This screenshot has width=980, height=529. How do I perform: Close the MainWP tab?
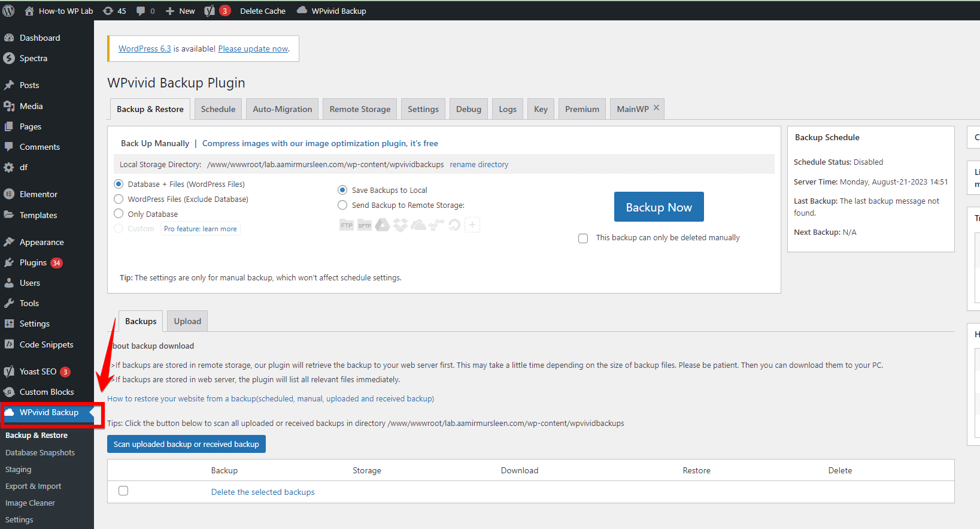click(x=657, y=108)
